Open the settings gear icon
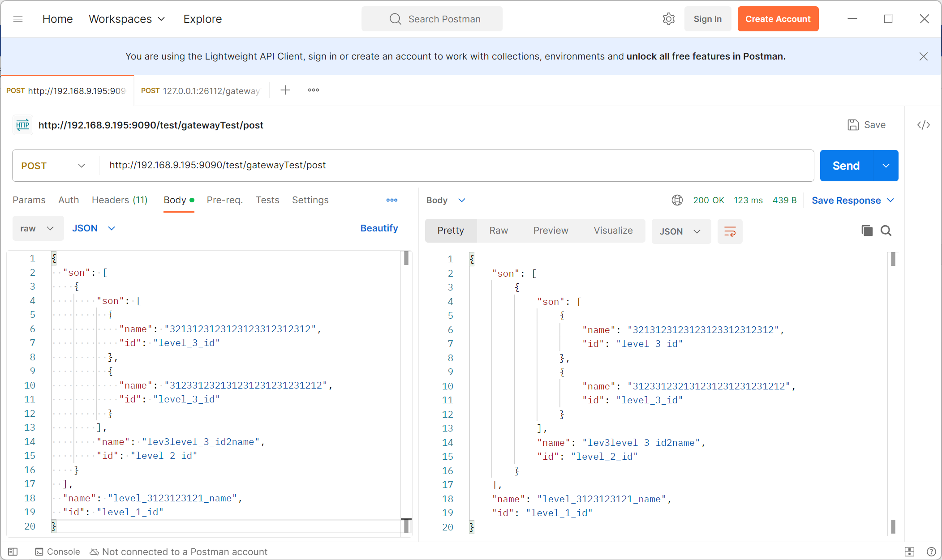Screen dimensions: 942x560 tap(668, 19)
